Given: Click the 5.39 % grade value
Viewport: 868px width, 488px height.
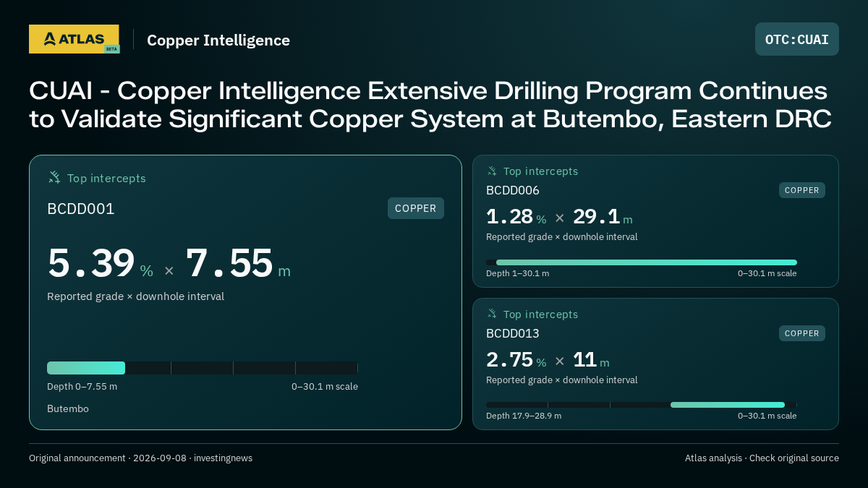Looking at the screenshot, I should (101, 263).
